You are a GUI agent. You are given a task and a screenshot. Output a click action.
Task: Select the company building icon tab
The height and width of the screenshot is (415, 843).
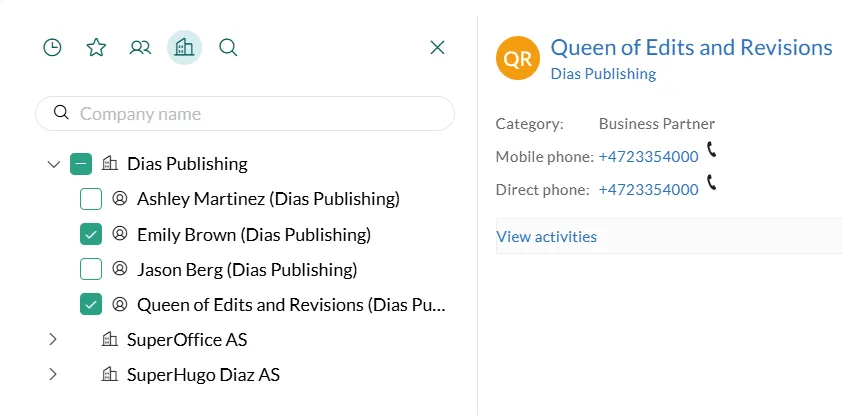184,47
